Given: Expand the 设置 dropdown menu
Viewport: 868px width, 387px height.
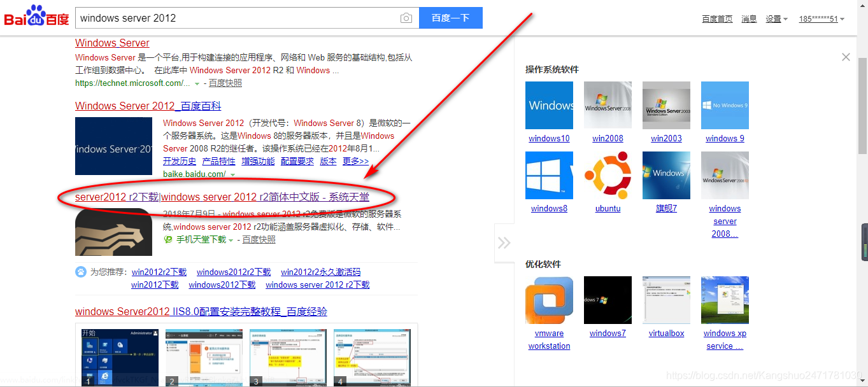Looking at the screenshot, I should 776,19.
